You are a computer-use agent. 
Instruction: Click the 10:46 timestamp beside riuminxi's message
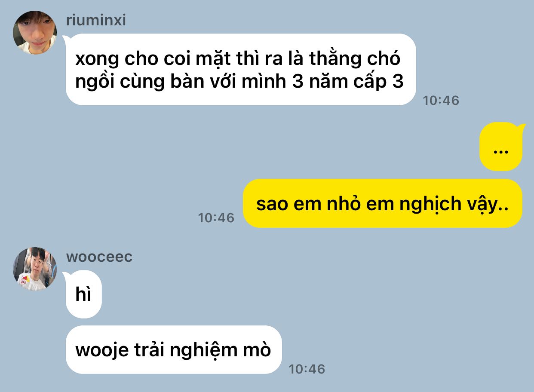click(441, 101)
